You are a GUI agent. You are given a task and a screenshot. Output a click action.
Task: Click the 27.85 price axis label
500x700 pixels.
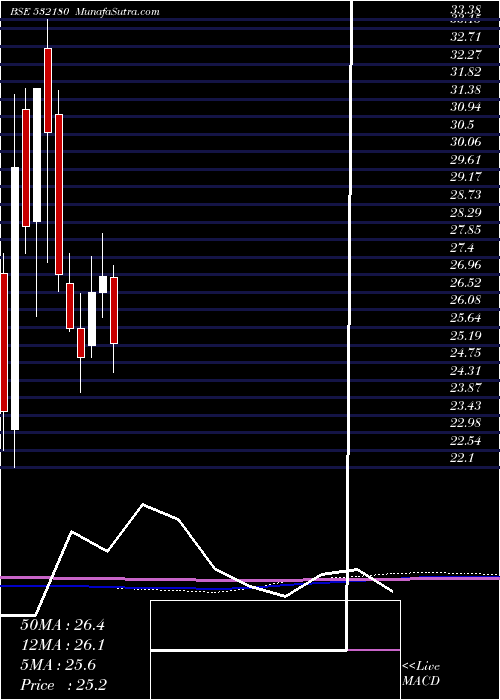coord(466,230)
